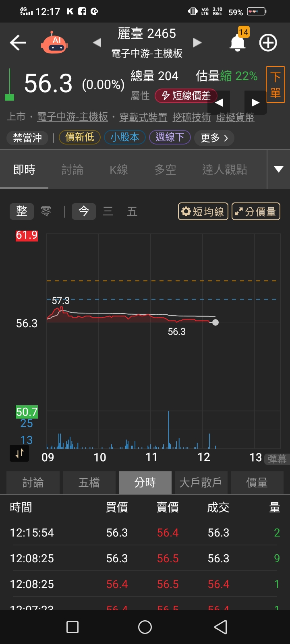Tap the 價新低 tag
The height and width of the screenshot is (644, 290).
click(x=80, y=137)
